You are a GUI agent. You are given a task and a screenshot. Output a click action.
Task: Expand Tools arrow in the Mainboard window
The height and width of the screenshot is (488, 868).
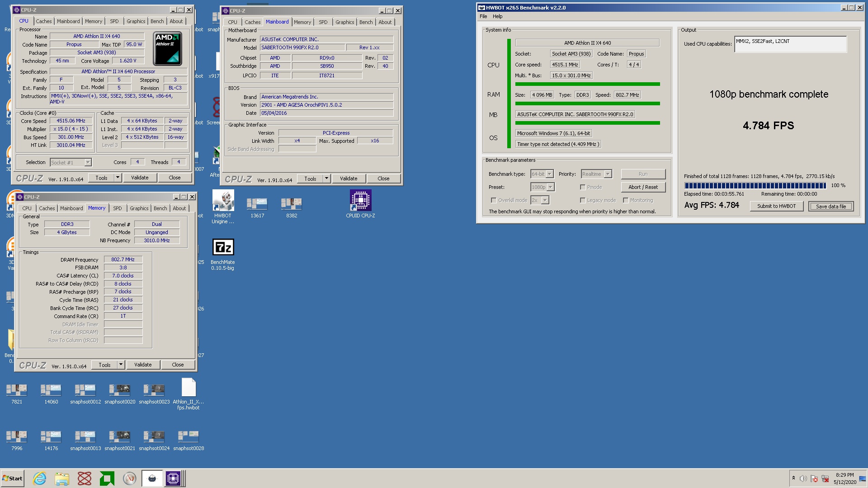coord(326,178)
